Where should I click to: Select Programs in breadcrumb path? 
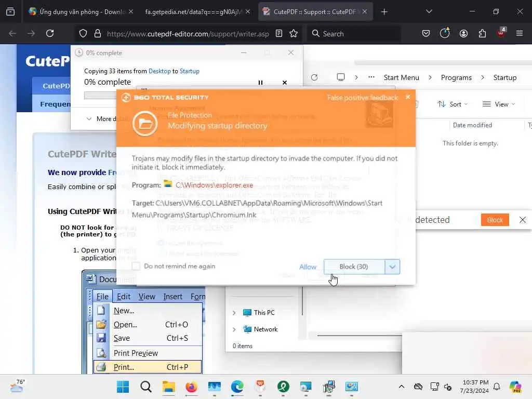pos(456,78)
